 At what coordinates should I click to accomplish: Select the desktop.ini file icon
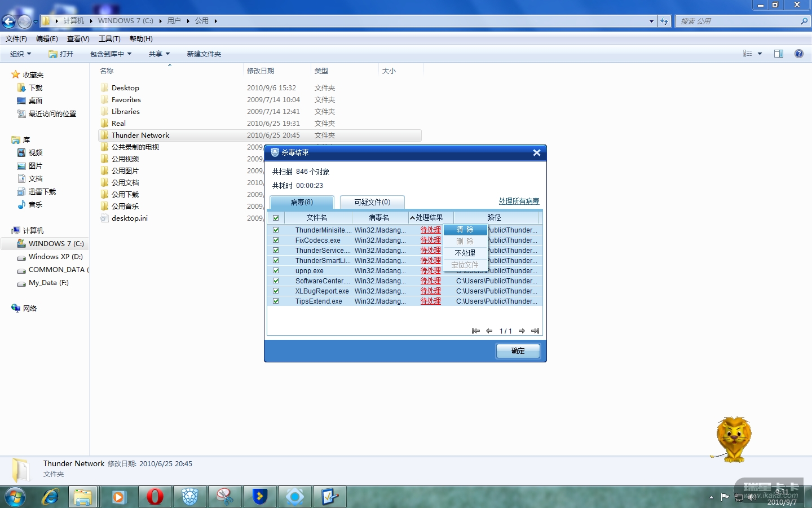pyautogui.click(x=104, y=218)
